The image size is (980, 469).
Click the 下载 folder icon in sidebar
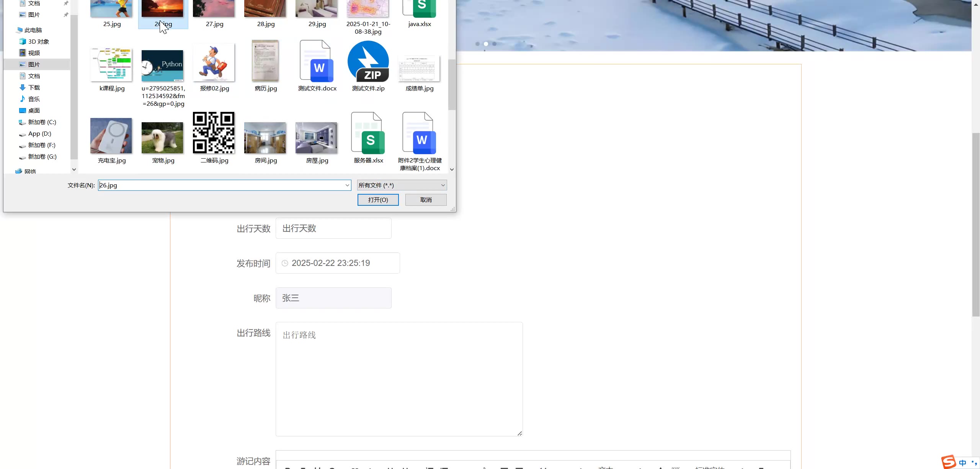23,87
